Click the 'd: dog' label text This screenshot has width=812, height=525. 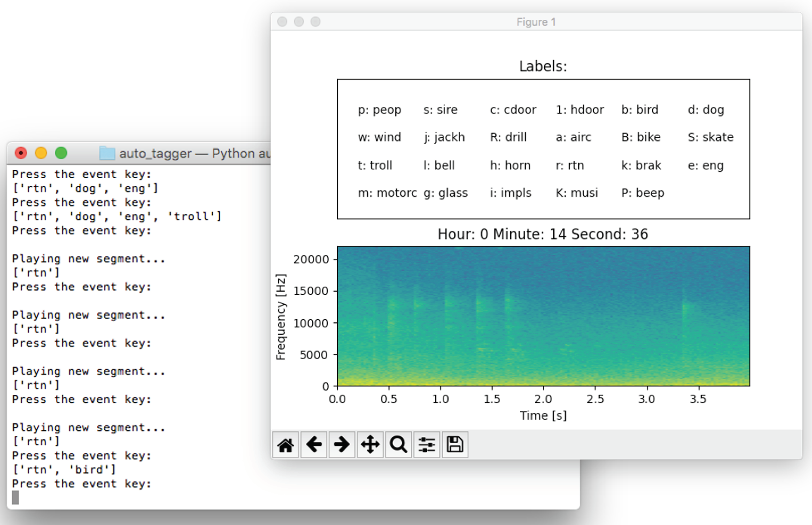click(706, 110)
